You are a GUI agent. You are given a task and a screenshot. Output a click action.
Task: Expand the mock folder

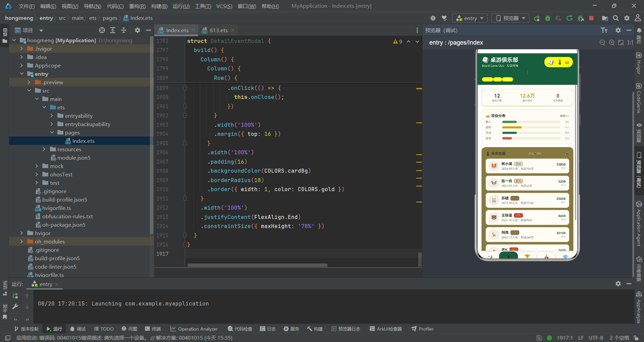coord(37,166)
